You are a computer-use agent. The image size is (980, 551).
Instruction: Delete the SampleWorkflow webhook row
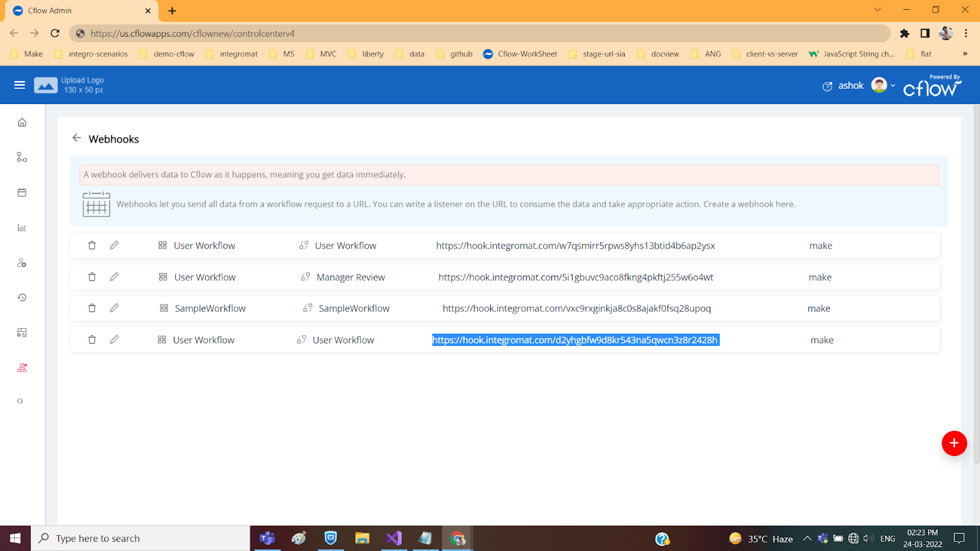click(x=92, y=308)
